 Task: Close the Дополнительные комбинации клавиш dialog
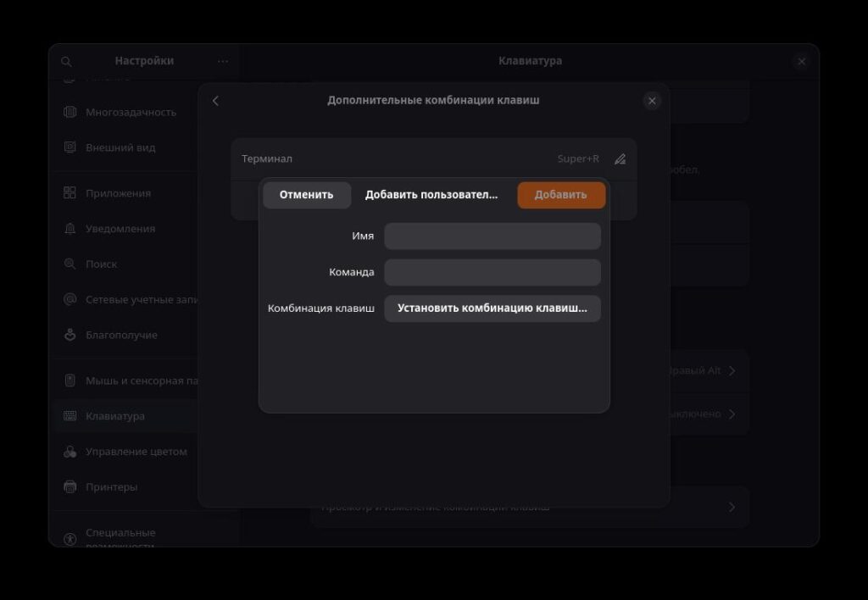pyautogui.click(x=652, y=101)
